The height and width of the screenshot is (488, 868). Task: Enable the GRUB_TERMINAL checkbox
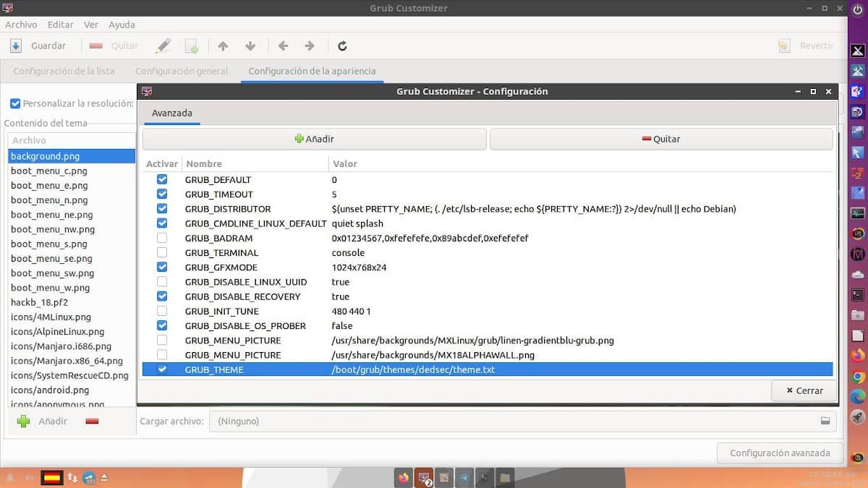tap(162, 252)
